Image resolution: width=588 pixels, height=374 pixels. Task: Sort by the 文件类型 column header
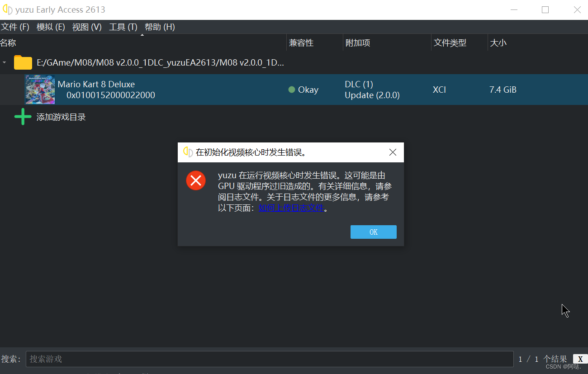click(450, 43)
